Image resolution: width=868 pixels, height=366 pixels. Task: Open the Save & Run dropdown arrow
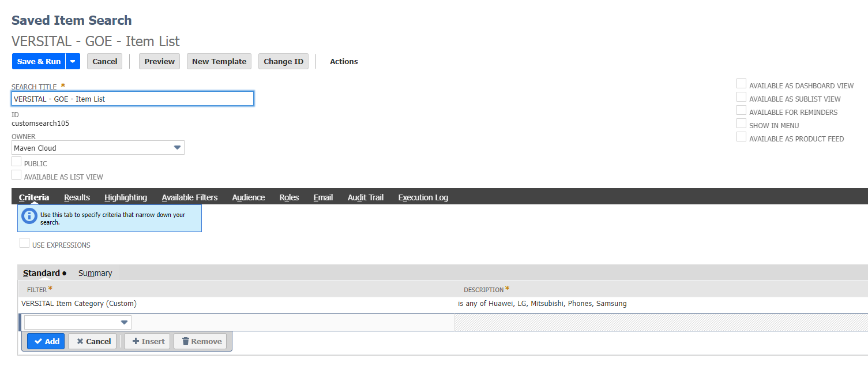73,61
